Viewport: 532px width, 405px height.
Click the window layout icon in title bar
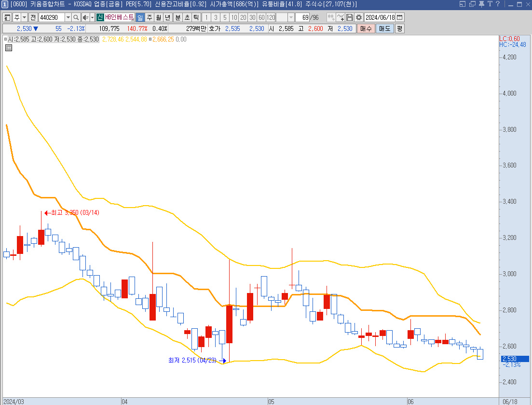click(463, 4)
